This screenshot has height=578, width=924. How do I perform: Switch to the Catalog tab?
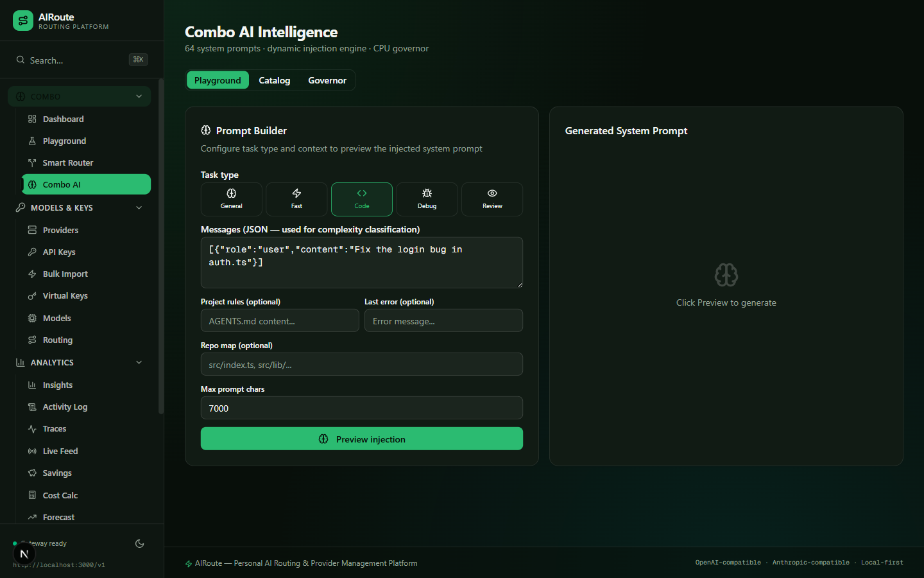(275, 80)
